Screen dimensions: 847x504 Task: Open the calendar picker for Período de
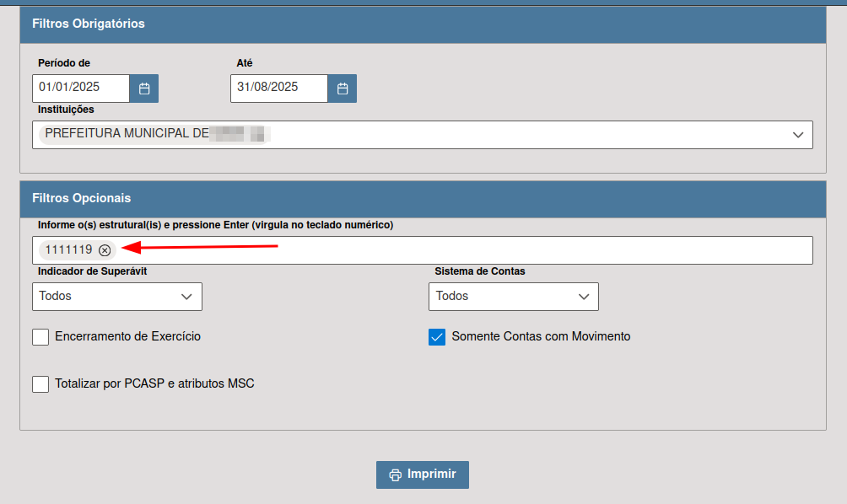(144, 88)
